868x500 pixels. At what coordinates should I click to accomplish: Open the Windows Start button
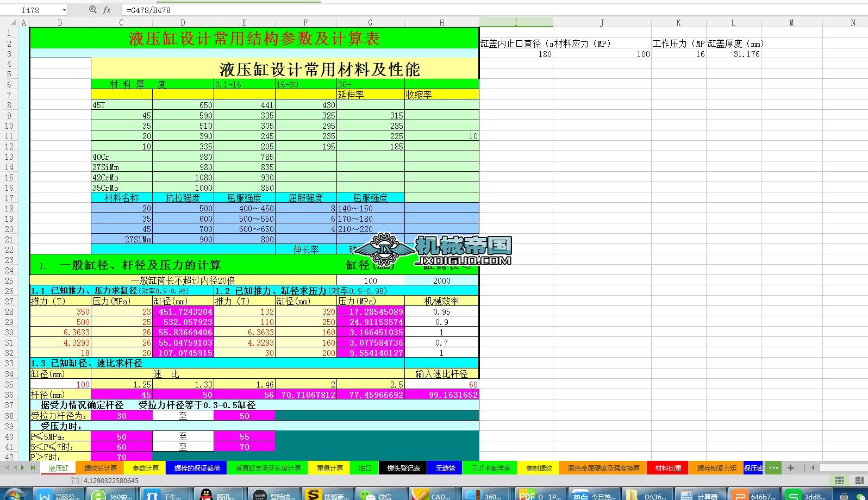click(14, 495)
